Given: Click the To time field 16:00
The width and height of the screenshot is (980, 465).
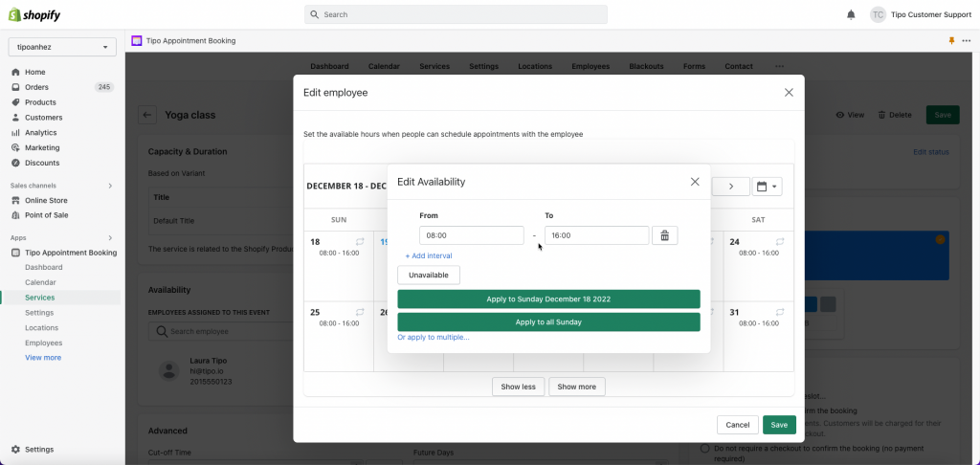Looking at the screenshot, I should [x=597, y=235].
